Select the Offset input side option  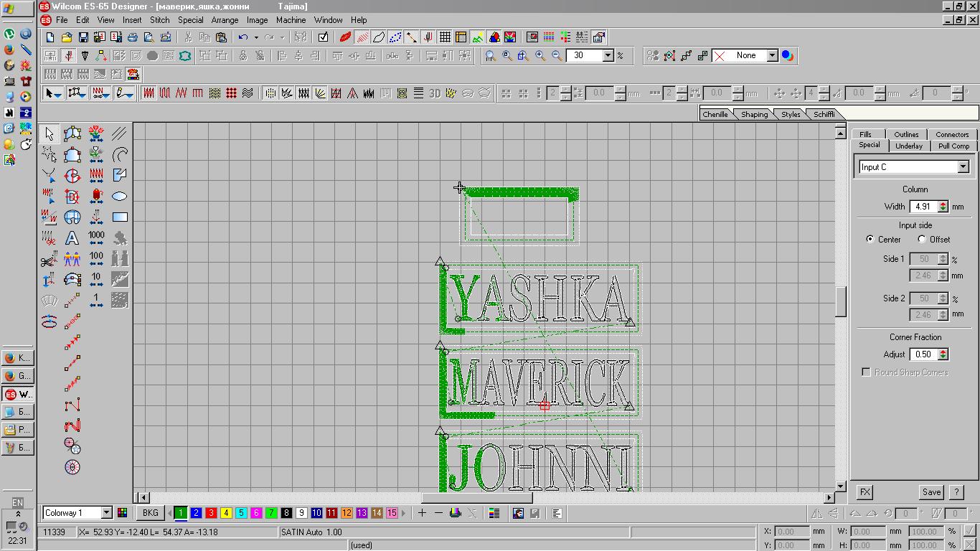(x=922, y=240)
